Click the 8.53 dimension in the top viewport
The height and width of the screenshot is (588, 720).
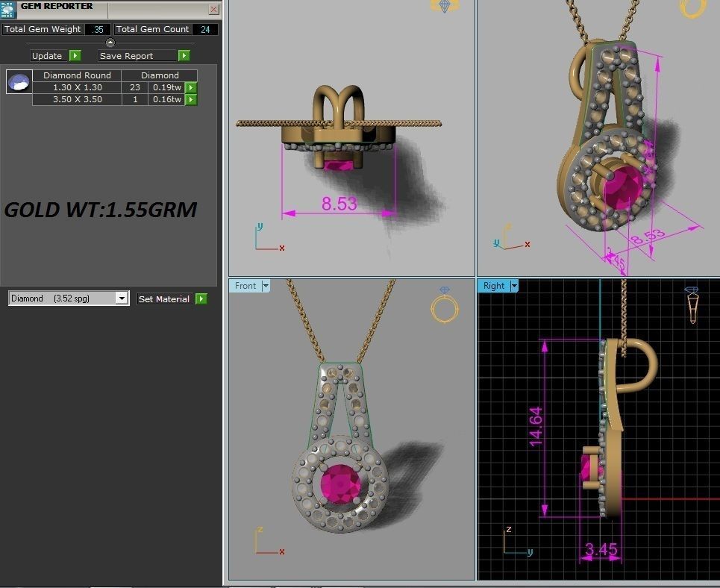[x=339, y=204]
